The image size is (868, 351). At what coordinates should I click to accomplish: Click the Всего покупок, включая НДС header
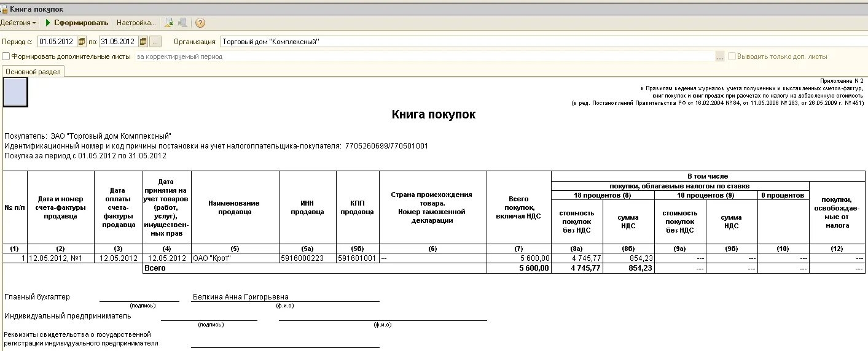[x=518, y=207]
